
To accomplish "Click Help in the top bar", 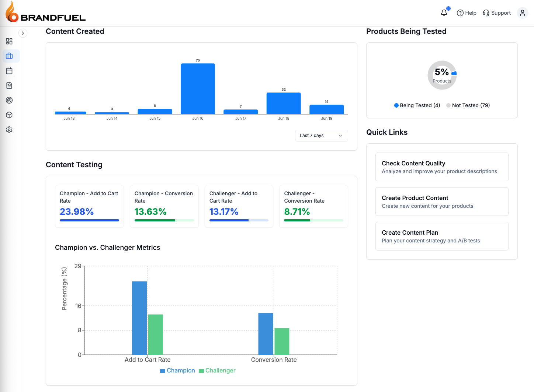I will pyautogui.click(x=467, y=13).
